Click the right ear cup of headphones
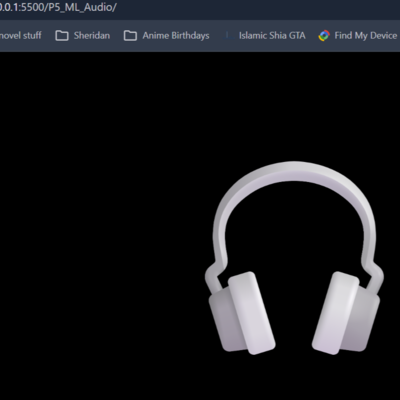 coord(346,313)
